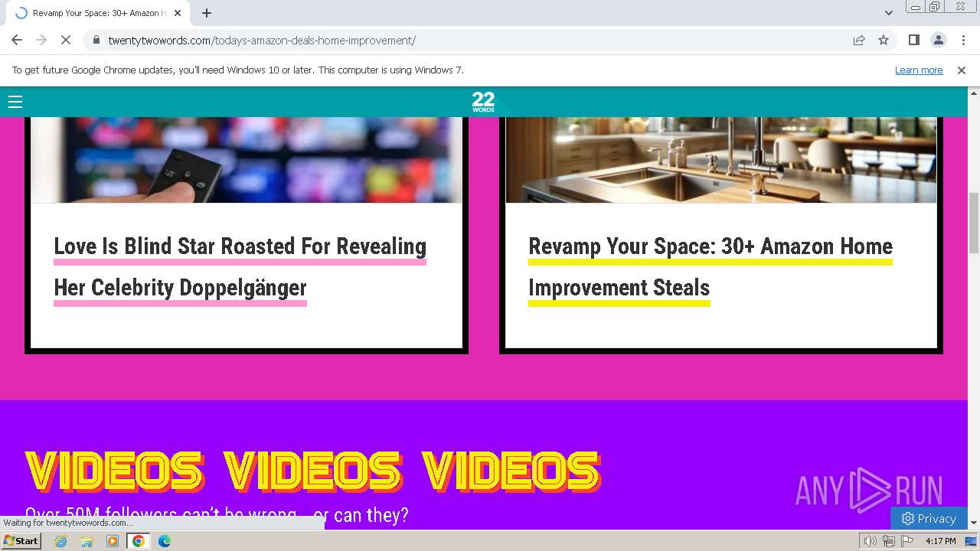Click the address bar URL
The height and width of the screenshot is (551, 980).
click(262, 41)
